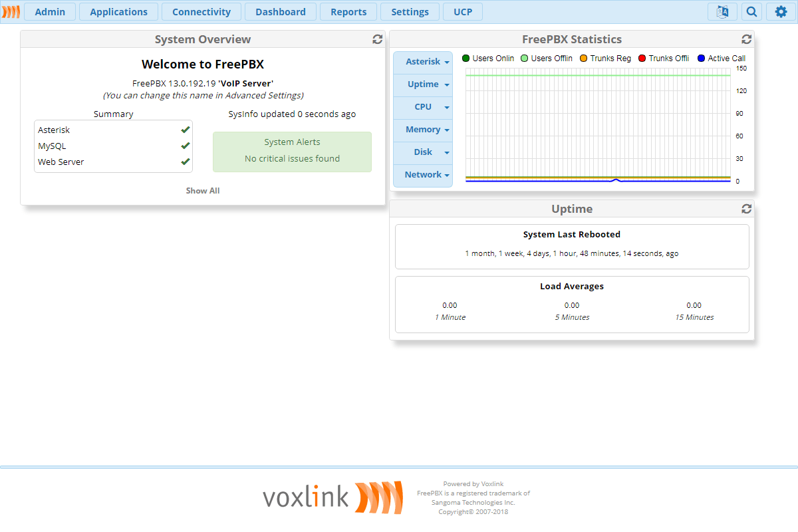Click the SysInfo updated text
The image size is (798, 532).
tap(292, 114)
